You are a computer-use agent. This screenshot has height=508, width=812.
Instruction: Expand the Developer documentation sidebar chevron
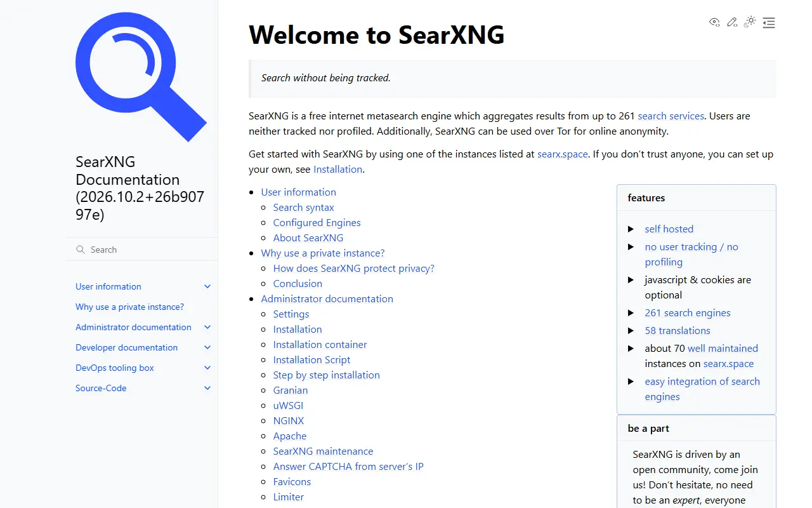pyautogui.click(x=207, y=347)
